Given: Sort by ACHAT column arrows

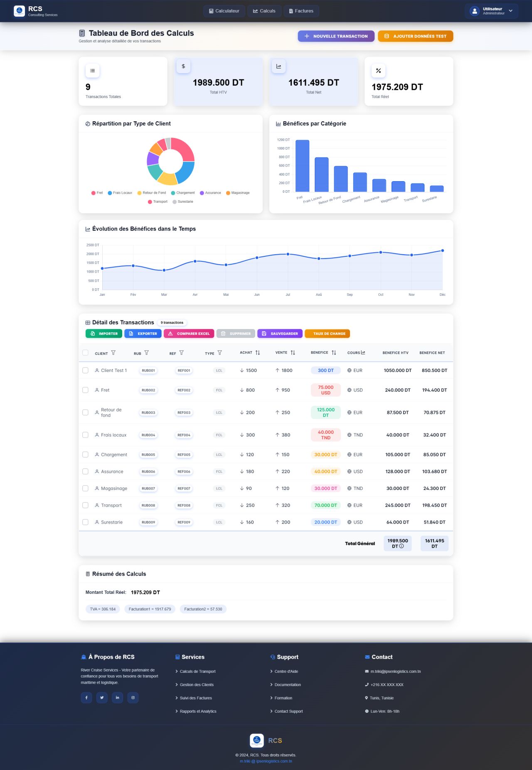Looking at the screenshot, I should coord(258,352).
